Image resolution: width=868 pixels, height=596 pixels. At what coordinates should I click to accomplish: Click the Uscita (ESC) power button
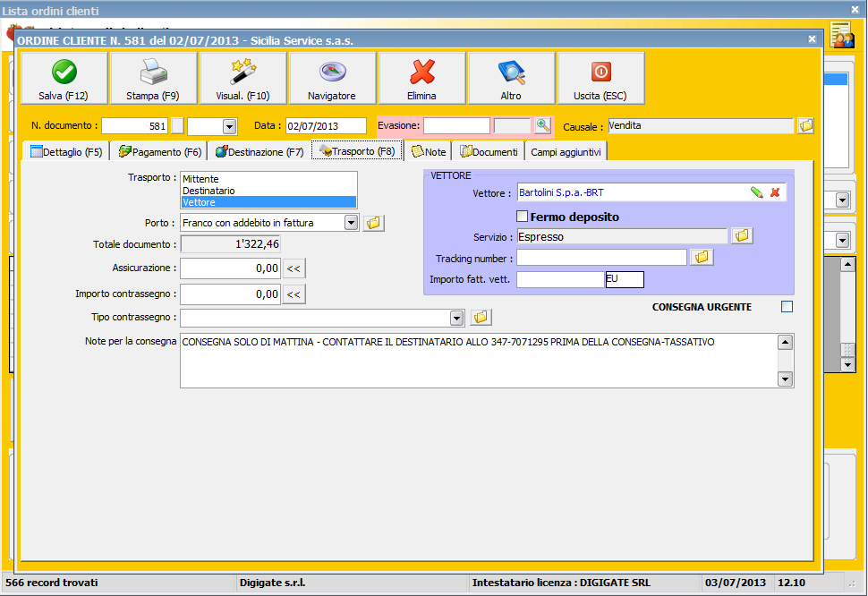click(x=600, y=78)
